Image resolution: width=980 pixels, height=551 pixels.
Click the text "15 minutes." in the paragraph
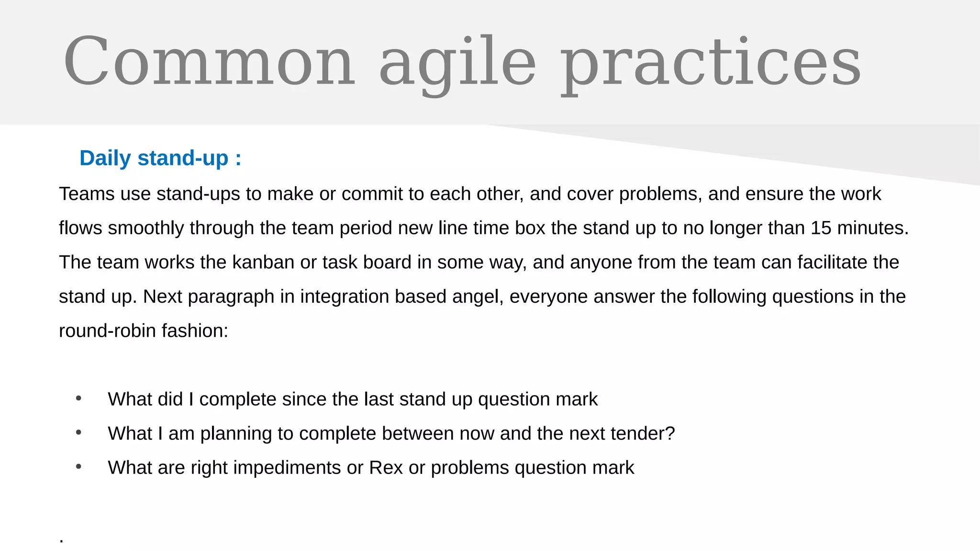[859, 228]
